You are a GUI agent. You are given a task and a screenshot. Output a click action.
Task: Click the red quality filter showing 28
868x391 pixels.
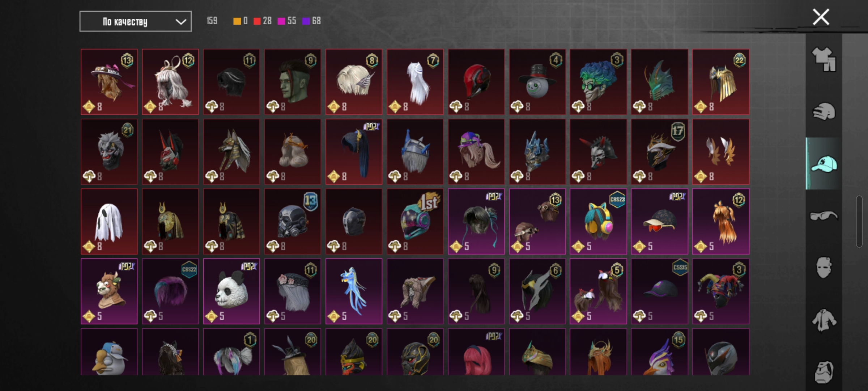coord(263,21)
